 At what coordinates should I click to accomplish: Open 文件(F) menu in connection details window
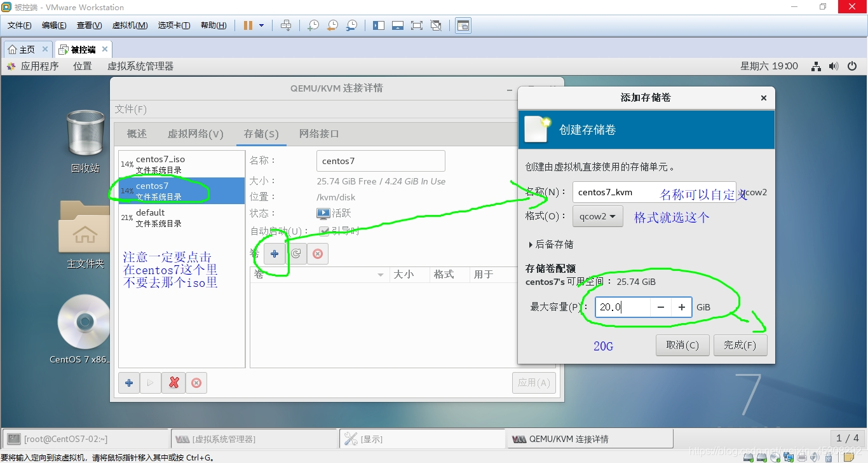131,109
